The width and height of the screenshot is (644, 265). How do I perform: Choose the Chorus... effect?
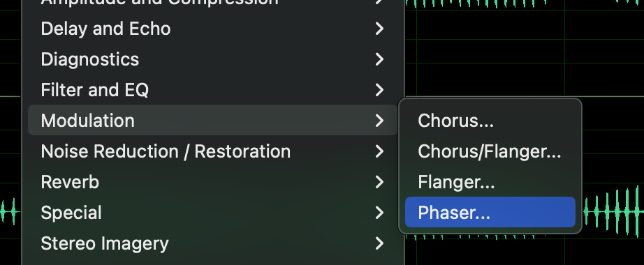click(x=490, y=121)
